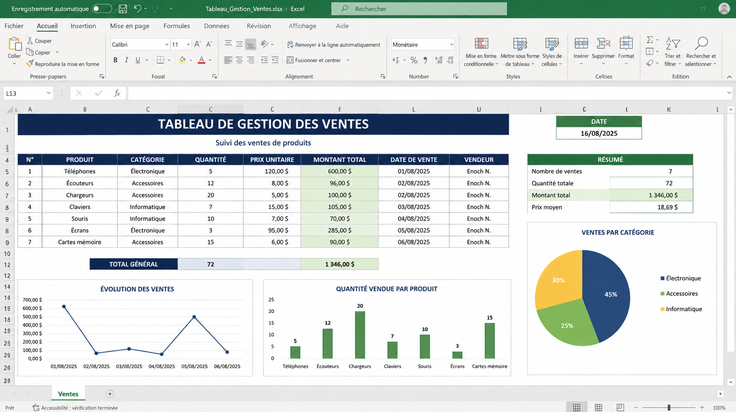Open the underline style dropdown arrow
Viewport: 736px width, 412px height.
pos(146,60)
